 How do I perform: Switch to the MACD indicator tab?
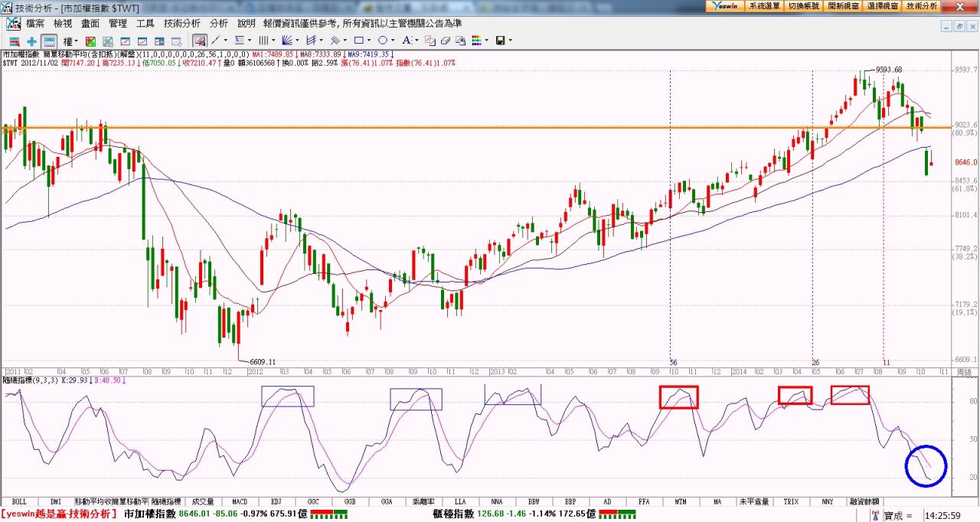tap(240, 502)
